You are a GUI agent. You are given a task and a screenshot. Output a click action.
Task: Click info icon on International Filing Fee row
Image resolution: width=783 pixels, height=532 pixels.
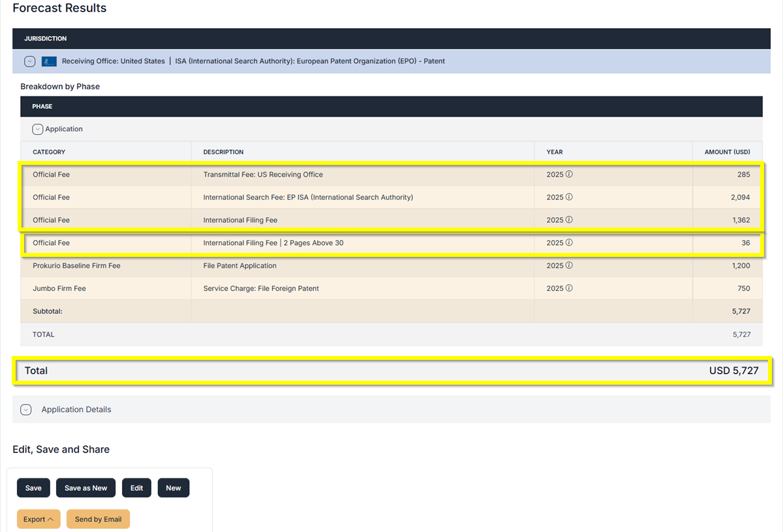click(569, 220)
